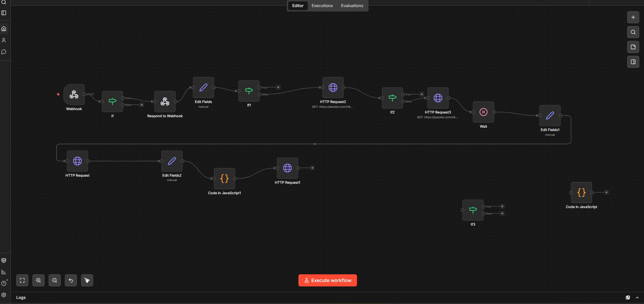Click Execute workflow button
This screenshot has width=644, height=304.
tap(327, 280)
